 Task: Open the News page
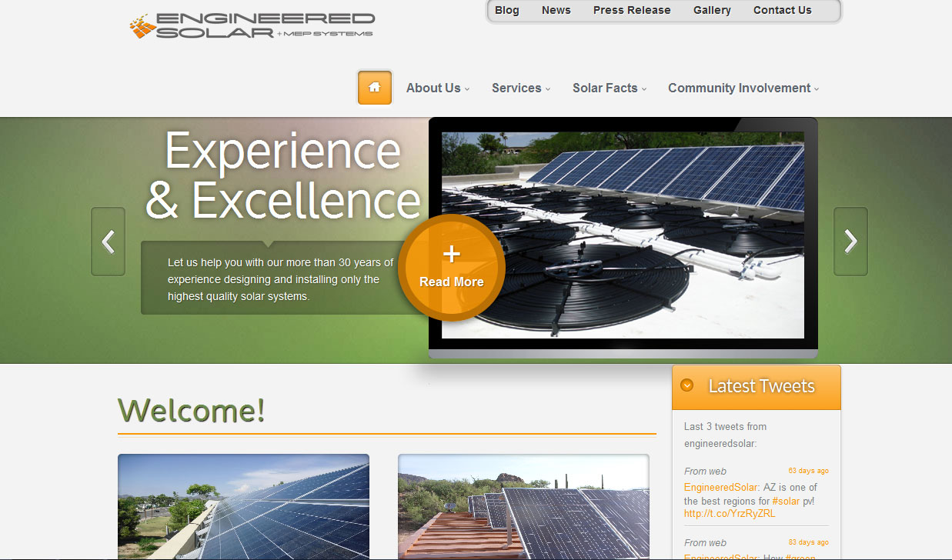[556, 11]
